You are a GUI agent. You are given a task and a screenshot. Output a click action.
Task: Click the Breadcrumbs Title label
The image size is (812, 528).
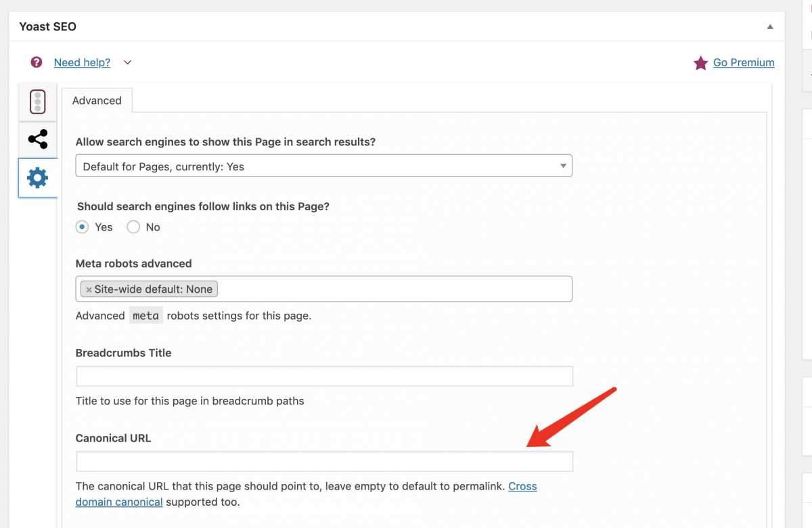tap(123, 353)
